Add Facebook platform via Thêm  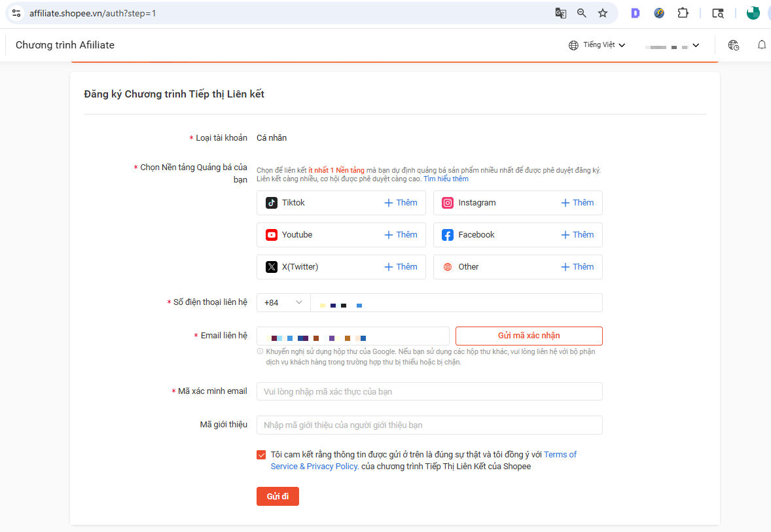pos(577,234)
